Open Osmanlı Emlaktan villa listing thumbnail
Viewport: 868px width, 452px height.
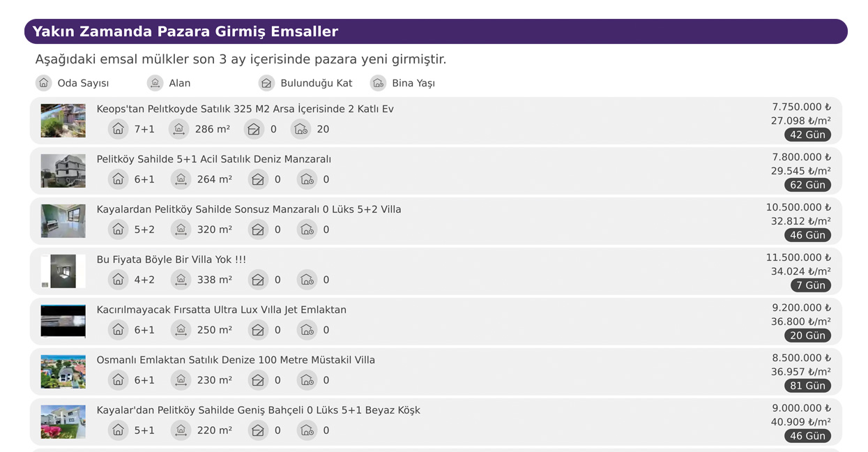coord(63,372)
